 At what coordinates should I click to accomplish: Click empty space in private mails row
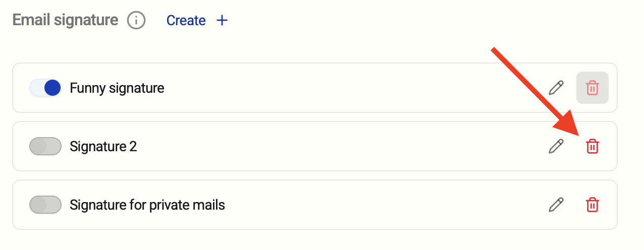coord(379,205)
